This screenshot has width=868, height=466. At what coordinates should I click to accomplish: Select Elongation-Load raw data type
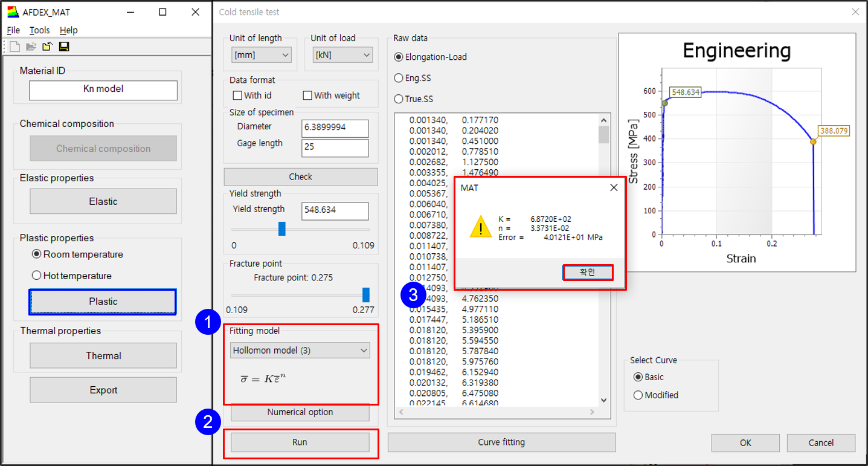[x=431, y=57]
